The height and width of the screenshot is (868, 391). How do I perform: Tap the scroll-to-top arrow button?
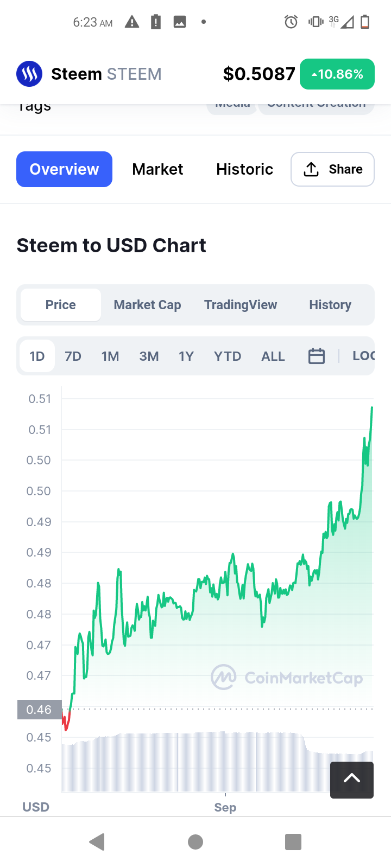352,780
